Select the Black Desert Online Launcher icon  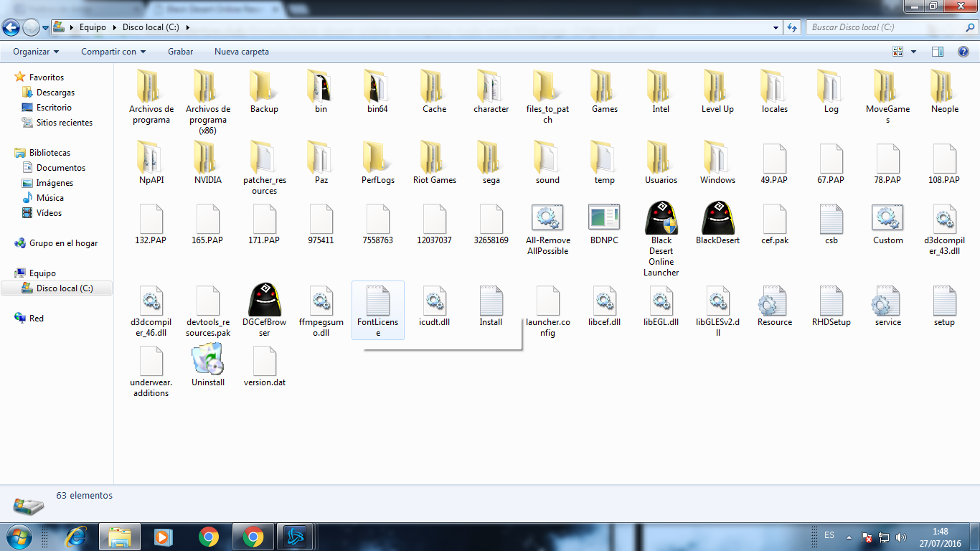(661, 218)
